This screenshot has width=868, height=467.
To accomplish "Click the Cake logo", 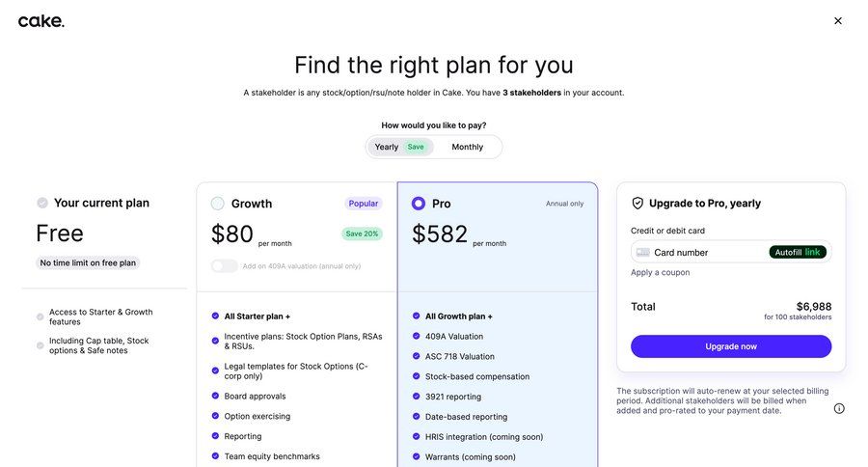I will (41, 21).
